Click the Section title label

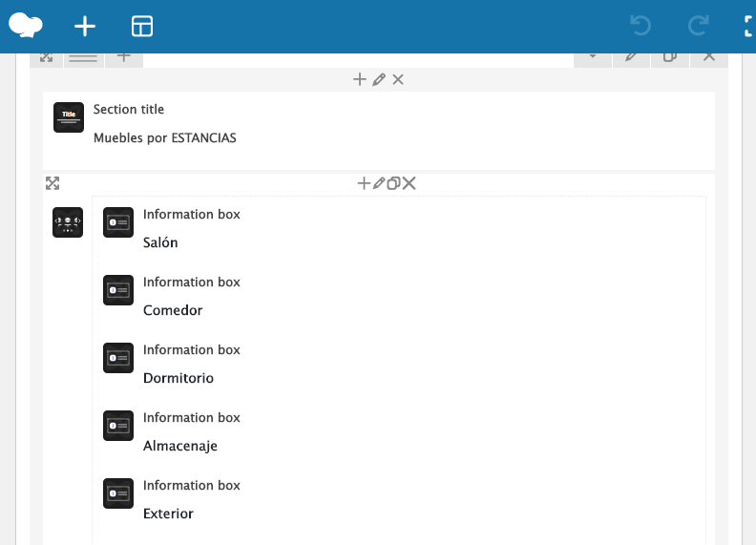tap(129, 110)
